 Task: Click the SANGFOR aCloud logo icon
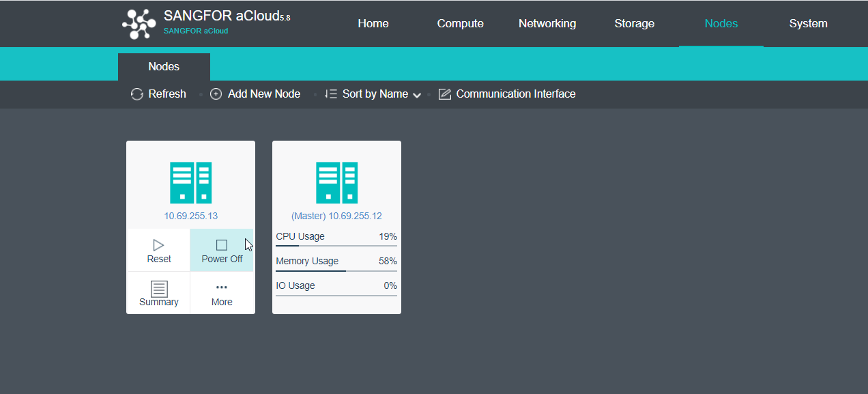coord(139,24)
